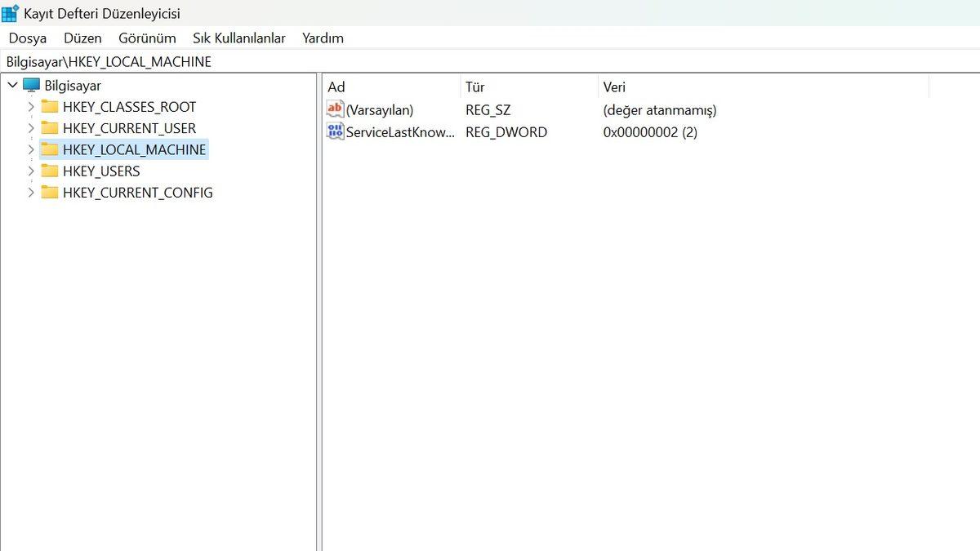The image size is (980, 551).
Task: Collapse the Bilgisayar root node chevron
Action: coord(12,85)
